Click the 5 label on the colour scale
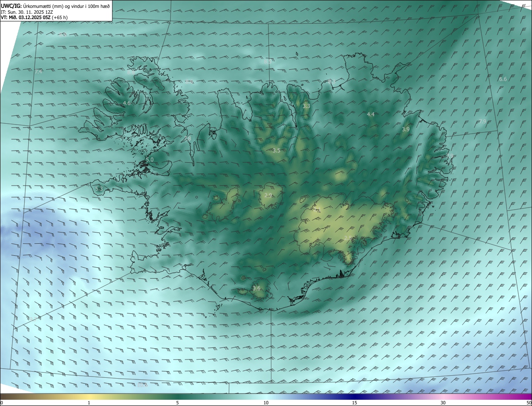532x406 pixels. [x=177, y=403]
